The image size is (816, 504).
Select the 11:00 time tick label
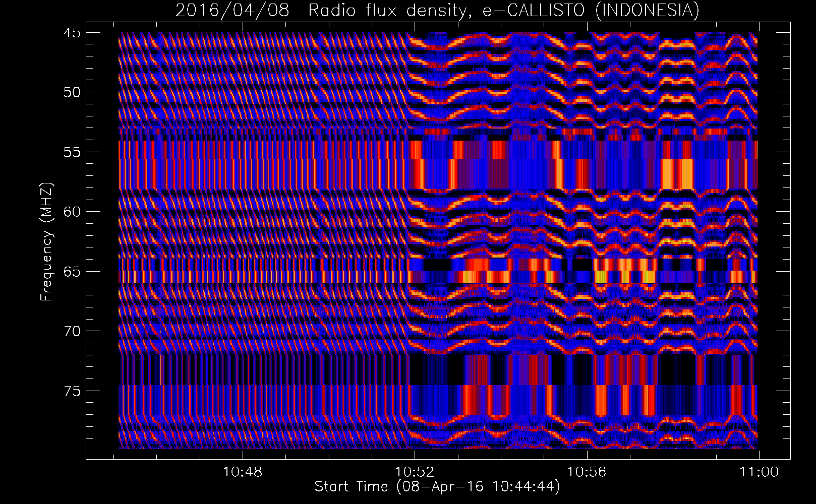click(759, 472)
